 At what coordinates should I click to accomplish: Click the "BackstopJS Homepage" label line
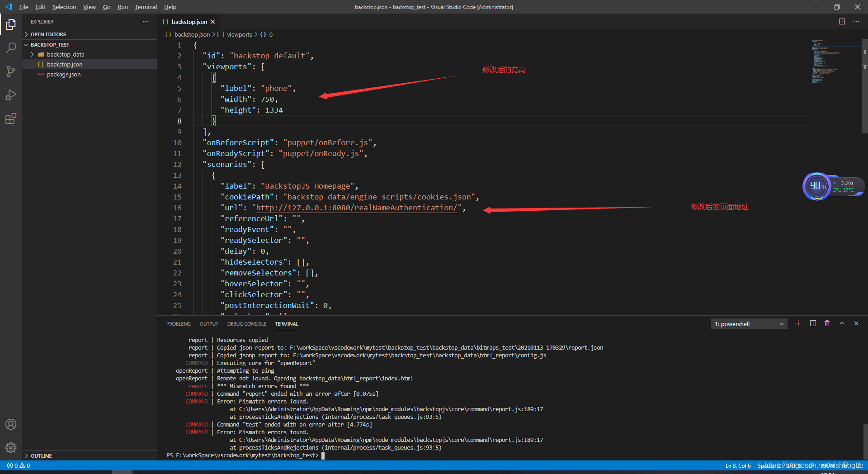[289, 186]
